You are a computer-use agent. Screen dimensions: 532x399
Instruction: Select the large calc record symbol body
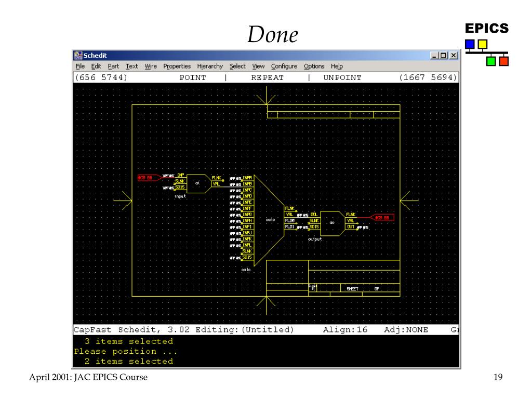[268, 220]
